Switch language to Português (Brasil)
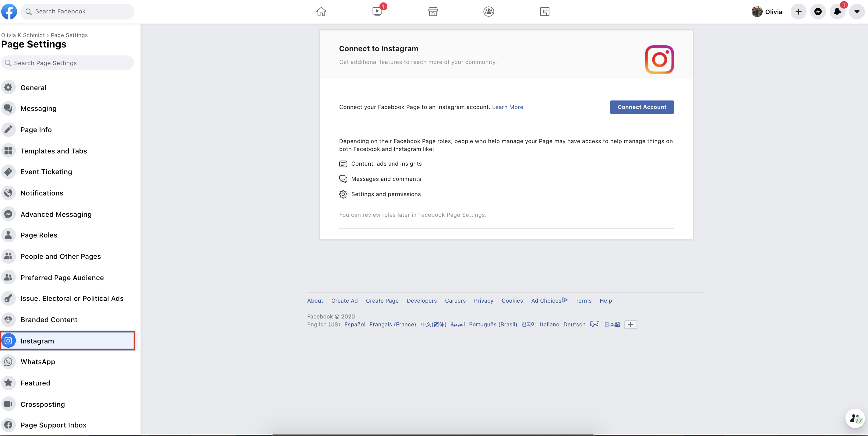 [493, 325]
